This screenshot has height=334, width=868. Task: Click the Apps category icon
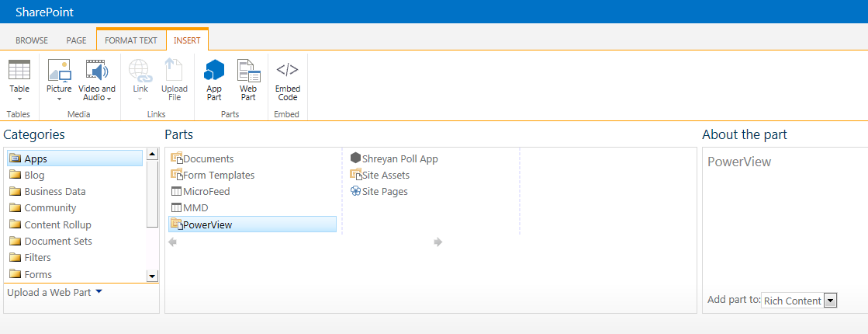[15, 158]
